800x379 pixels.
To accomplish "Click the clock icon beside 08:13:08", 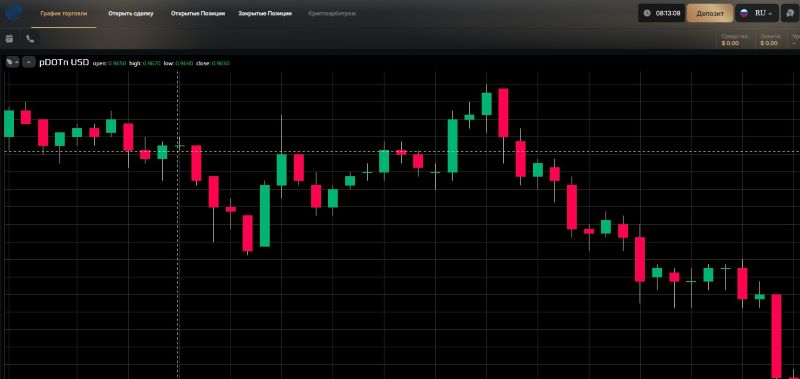I will (x=647, y=13).
